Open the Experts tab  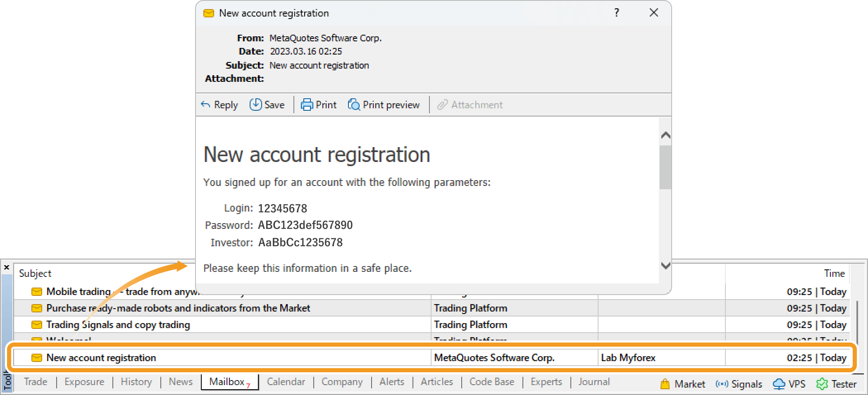[x=546, y=382]
